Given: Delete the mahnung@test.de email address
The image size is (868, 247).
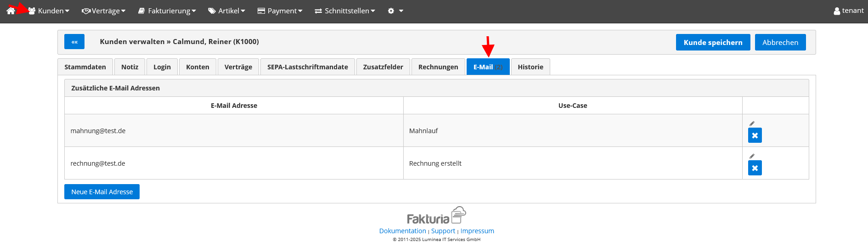Looking at the screenshot, I should 755,135.
